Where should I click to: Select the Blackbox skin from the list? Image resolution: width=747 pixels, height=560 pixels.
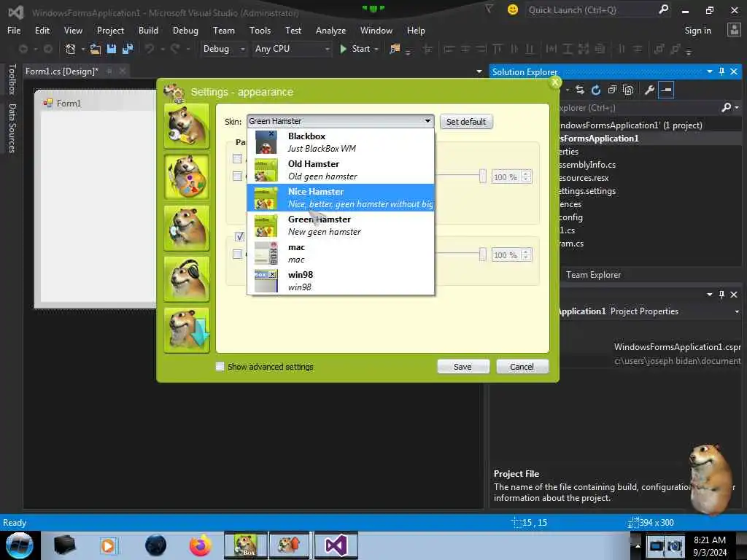tap(341, 142)
